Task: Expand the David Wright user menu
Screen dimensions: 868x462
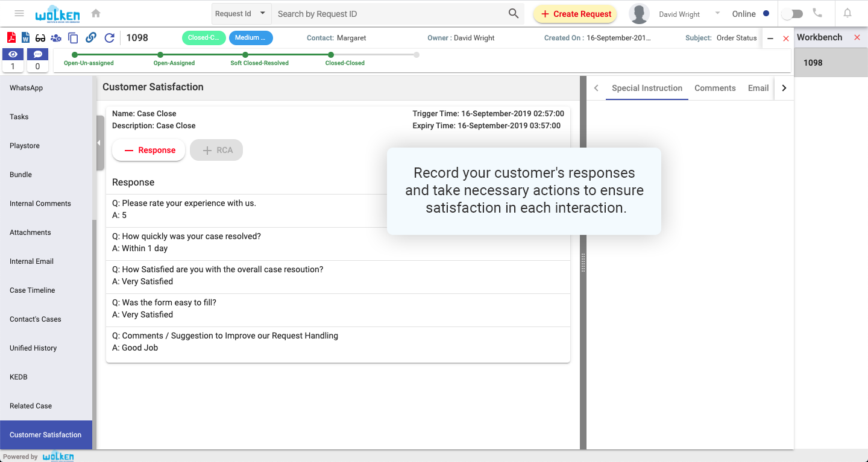Action: (x=717, y=13)
